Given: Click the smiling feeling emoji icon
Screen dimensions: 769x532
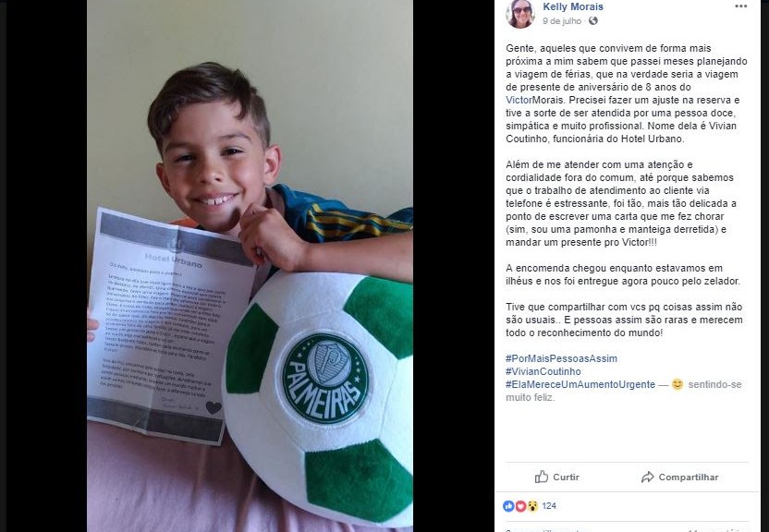Looking at the screenshot, I should click(x=677, y=384).
